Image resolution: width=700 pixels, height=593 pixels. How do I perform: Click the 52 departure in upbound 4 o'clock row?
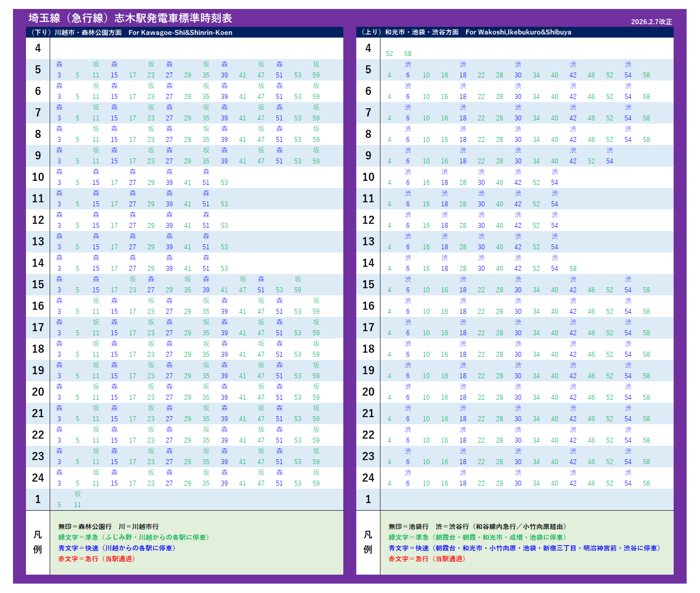(x=389, y=54)
